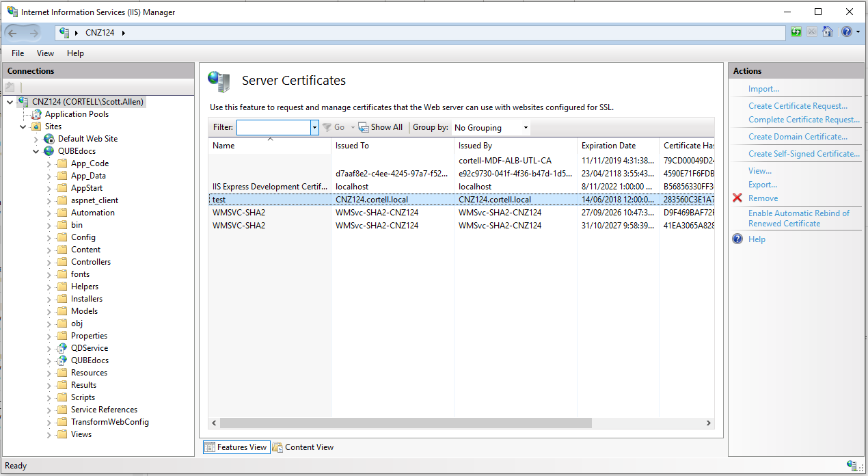Click the App_Code folder icon

pos(62,163)
